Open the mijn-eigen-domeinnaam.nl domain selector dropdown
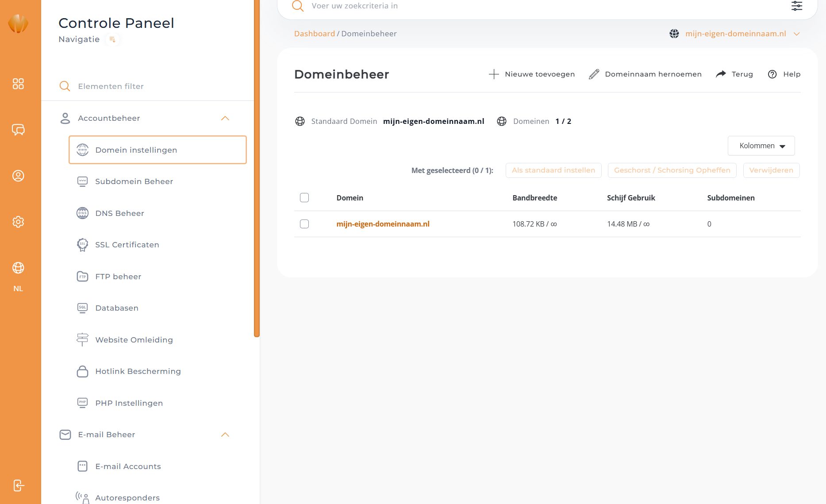The image size is (826, 504). click(x=735, y=34)
